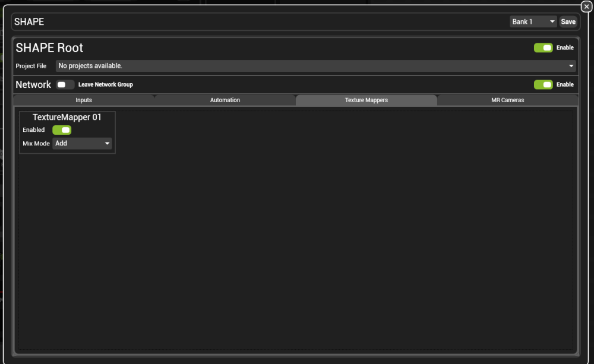Save the current bank settings

pyautogui.click(x=568, y=21)
